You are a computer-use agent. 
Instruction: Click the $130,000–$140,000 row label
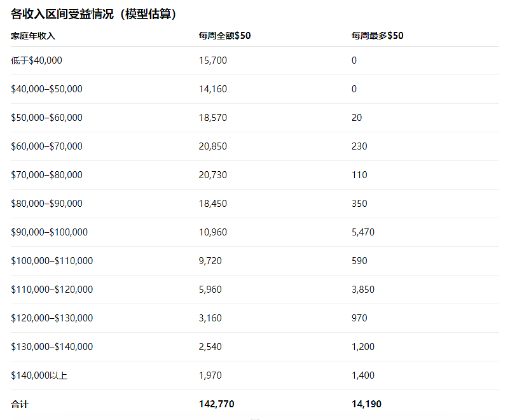(x=52, y=347)
